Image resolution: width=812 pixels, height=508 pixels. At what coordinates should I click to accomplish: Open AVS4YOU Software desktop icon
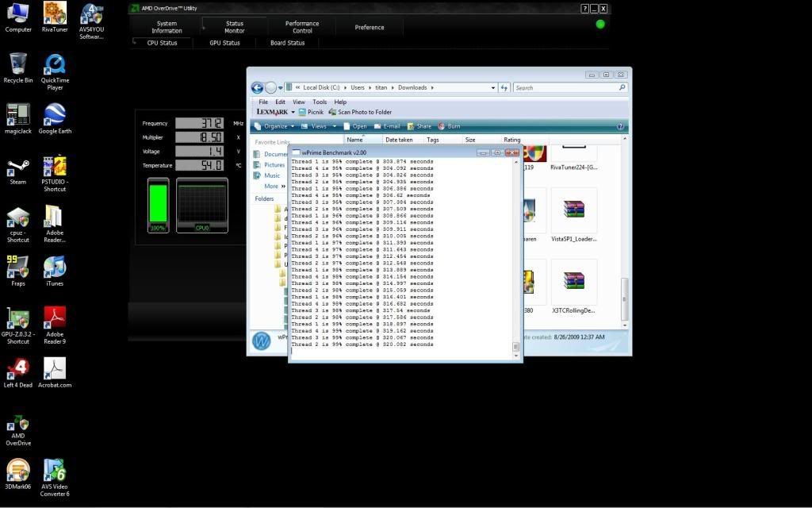pos(91,21)
